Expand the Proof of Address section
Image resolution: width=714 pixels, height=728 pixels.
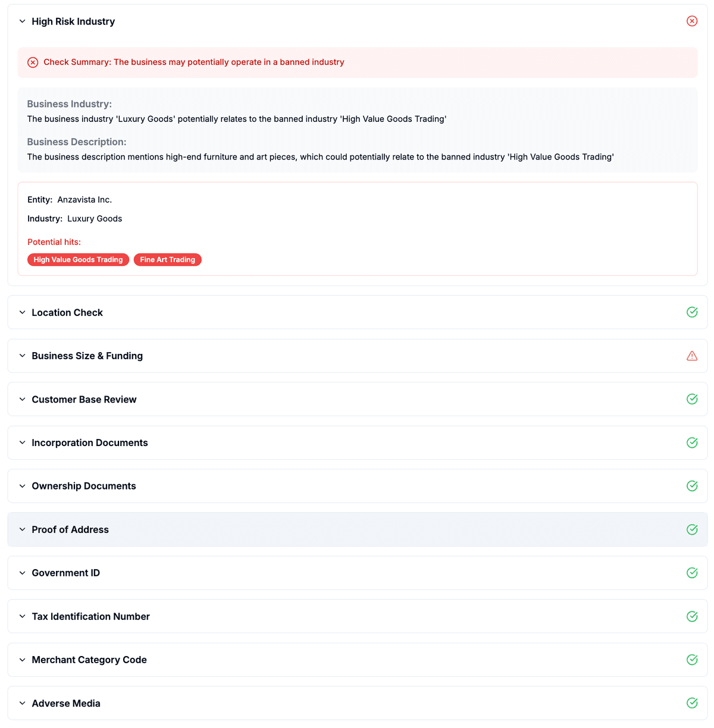point(22,529)
